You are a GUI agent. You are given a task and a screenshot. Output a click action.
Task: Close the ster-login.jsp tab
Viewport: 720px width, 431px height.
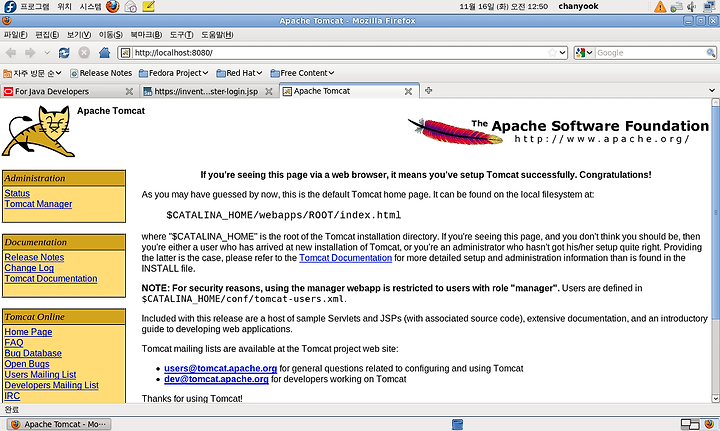pyautogui.click(x=269, y=91)
